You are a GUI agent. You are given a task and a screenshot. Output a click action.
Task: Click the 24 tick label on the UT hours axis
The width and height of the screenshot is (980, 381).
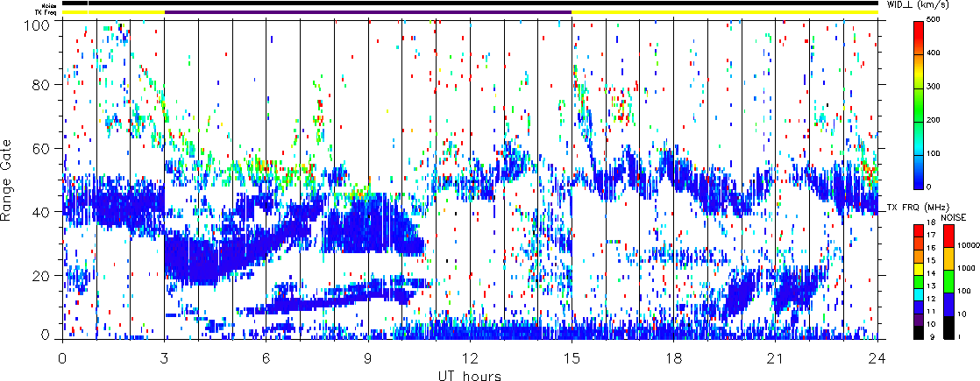877,357
